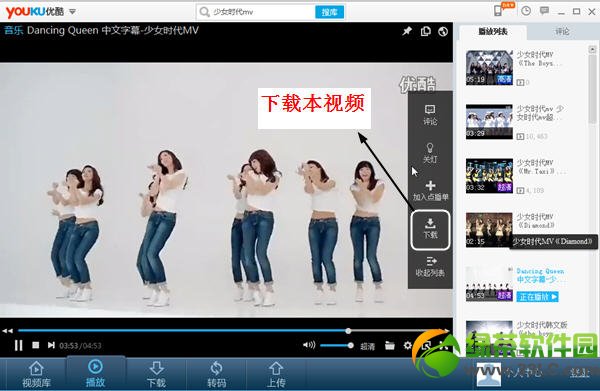Viewport: 600px width, 391px height.
Task: Open the folder icon in player controls
Action: pos(390,345)
